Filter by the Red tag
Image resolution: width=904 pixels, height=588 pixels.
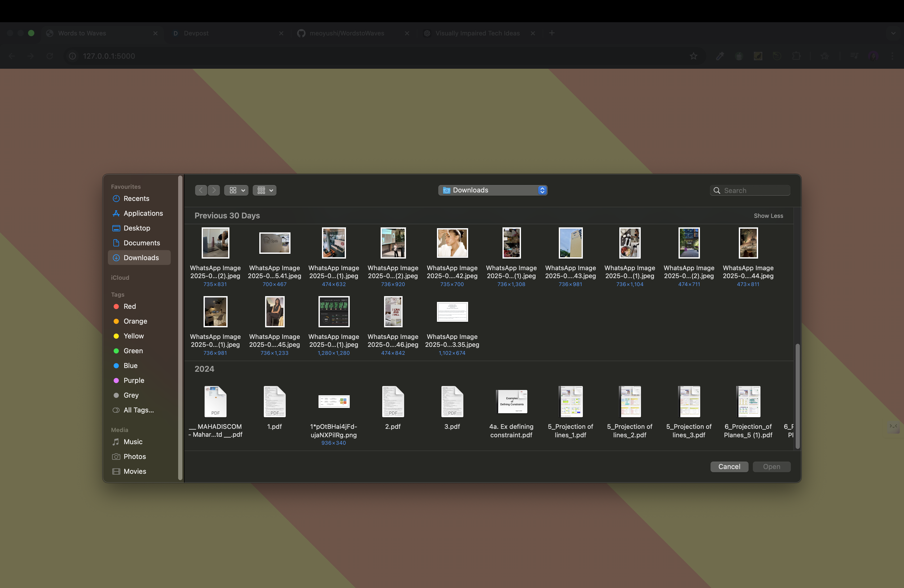129,306
